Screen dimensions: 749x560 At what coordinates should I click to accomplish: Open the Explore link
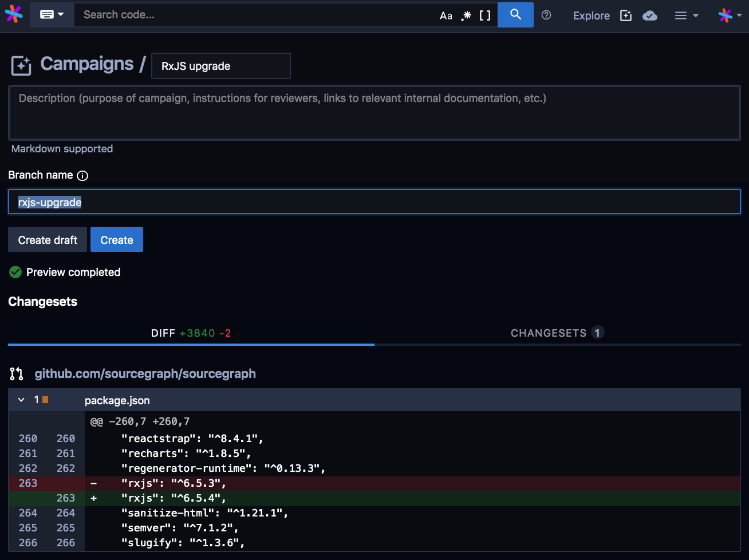click(592, 15)
